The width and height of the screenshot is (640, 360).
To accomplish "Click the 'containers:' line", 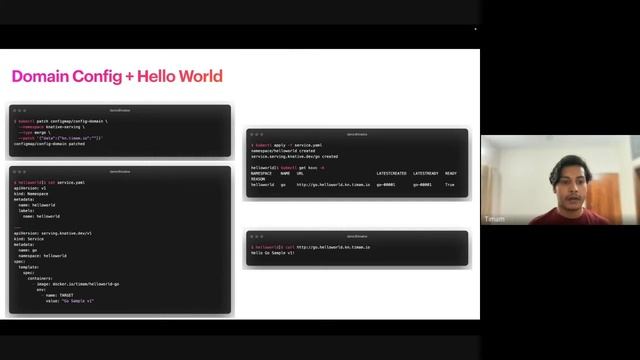I will pyautogui.click(x=40, y=278).
